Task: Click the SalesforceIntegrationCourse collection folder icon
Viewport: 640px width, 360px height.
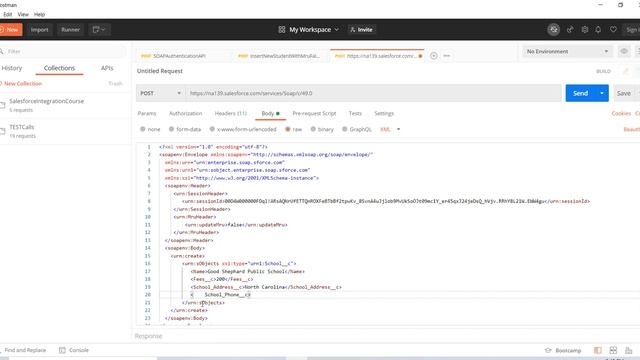Action: pyautogui.click(x=2, y=105)
